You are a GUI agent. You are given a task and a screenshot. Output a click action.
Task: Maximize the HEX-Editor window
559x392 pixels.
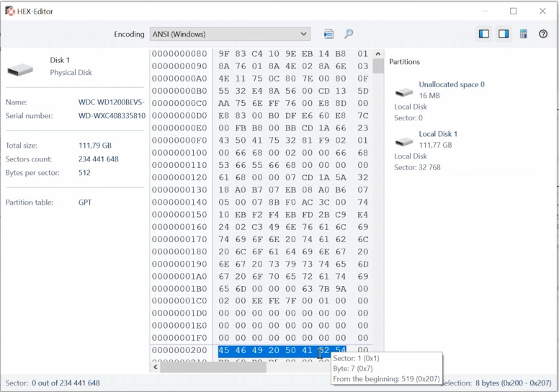(514, 11)
